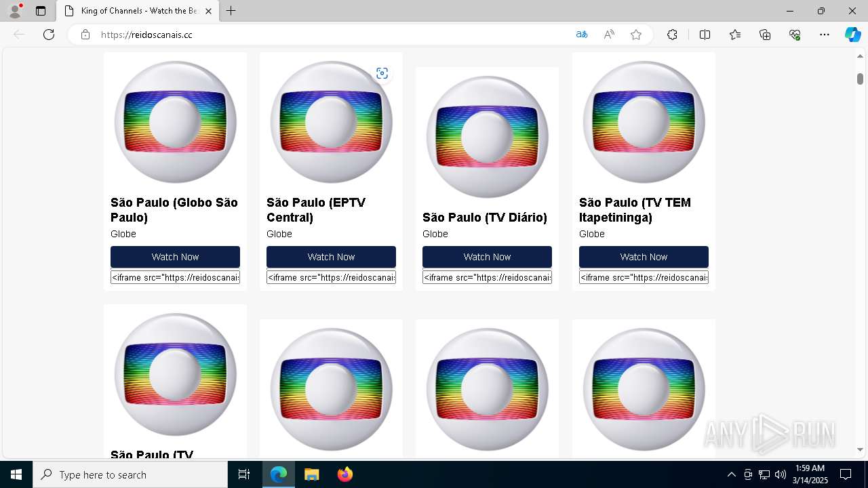Click the title São Paulo (Globo São Paulo)
This screenshot has height=488, width=868.
pyautogui.click(x=174, y=210)
